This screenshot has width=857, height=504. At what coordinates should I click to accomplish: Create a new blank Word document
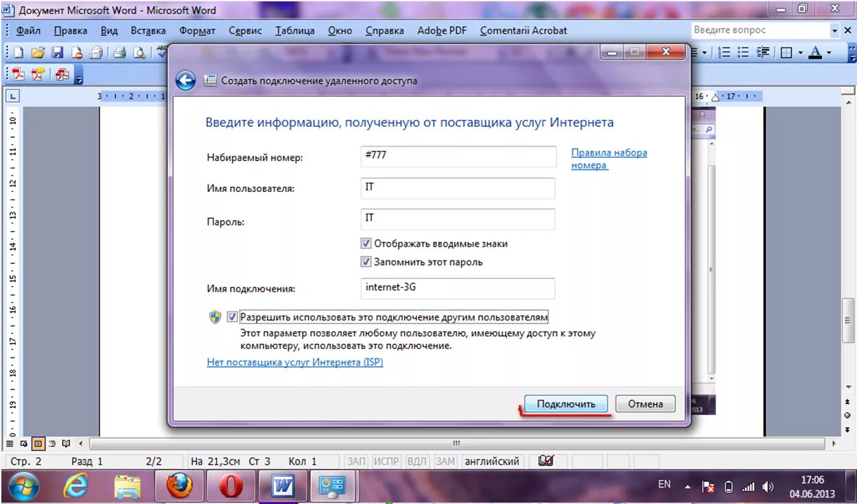19,53
